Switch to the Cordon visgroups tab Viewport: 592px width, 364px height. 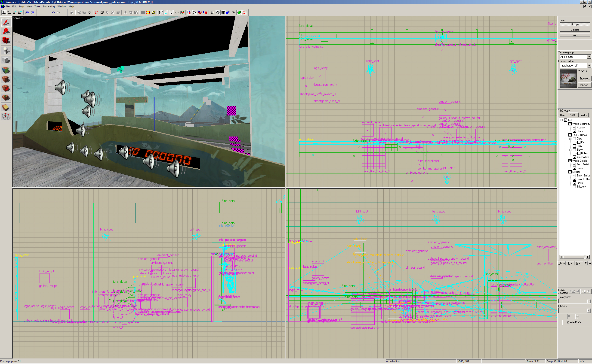[x=583, y=115]
